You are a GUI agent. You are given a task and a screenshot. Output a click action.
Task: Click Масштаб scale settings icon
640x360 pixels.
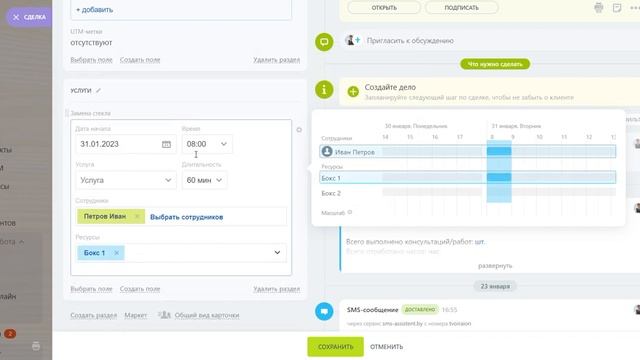click(350, 212)
